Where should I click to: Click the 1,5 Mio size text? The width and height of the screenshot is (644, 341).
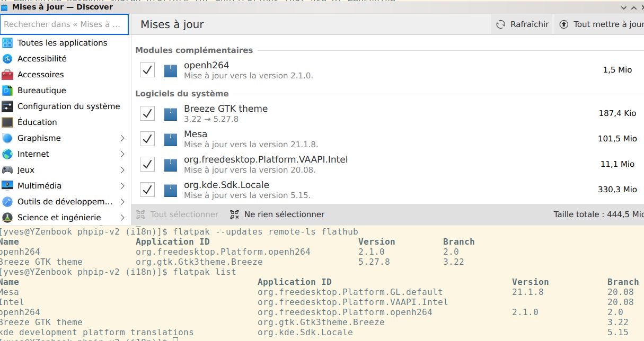tap(617, 70)
